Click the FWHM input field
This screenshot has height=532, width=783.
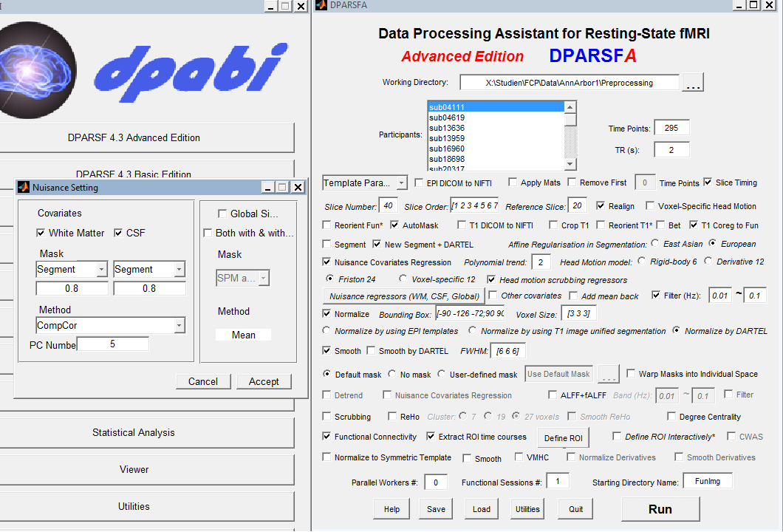click(x=507, y=351)
